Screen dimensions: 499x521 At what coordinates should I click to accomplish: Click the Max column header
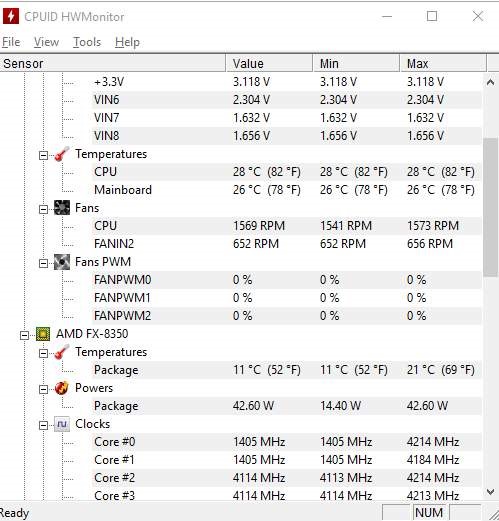[x=443, y=63]
